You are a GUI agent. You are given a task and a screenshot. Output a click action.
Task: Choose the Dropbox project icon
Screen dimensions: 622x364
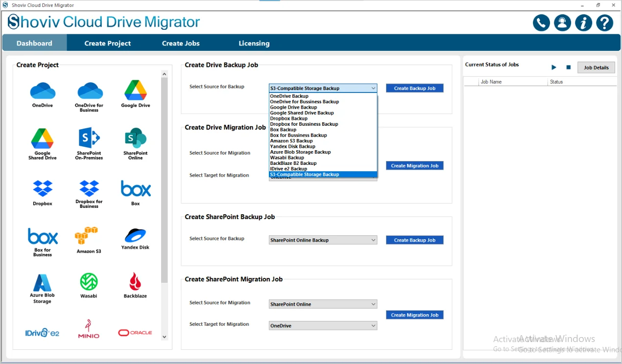point(43,192)
